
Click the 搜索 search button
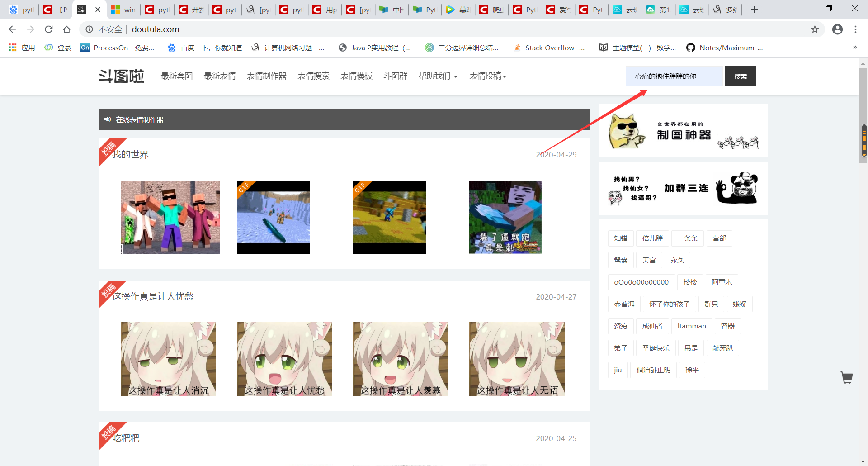pyautogui.click(x=741, y=76)
